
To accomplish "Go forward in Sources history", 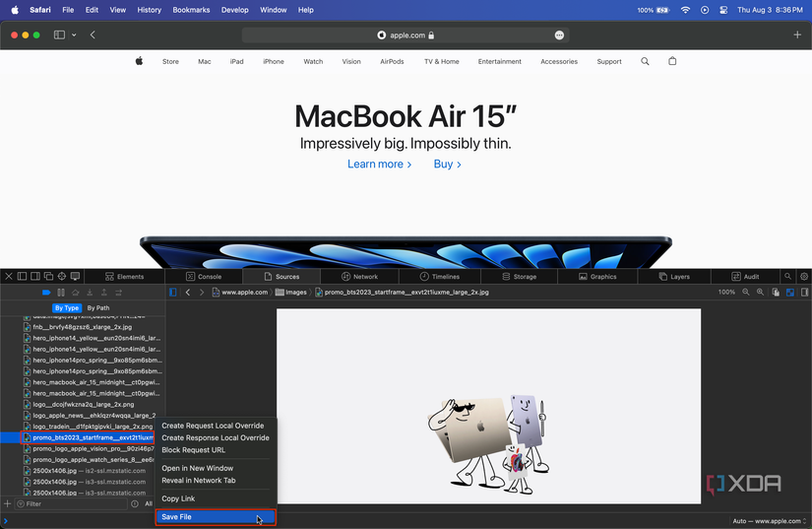I will tap(202, 293).
